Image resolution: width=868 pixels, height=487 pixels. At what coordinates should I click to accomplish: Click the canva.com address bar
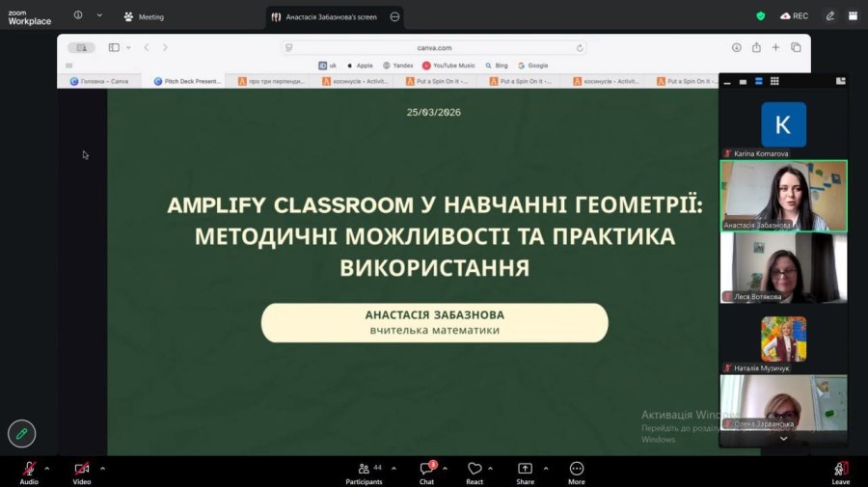tap(434, 48)
